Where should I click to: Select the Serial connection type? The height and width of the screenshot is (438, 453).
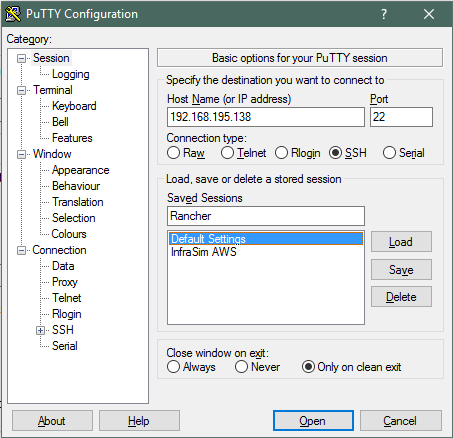pos(389,153)
